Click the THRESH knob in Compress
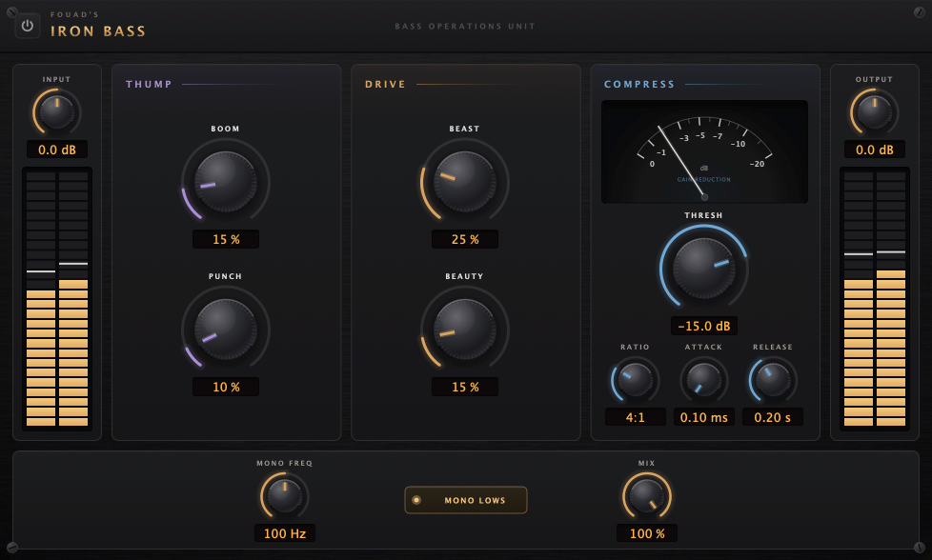Image resolution: width=932 pixels, height=560 pixels. pyautogui.click(x=703, y=269)
